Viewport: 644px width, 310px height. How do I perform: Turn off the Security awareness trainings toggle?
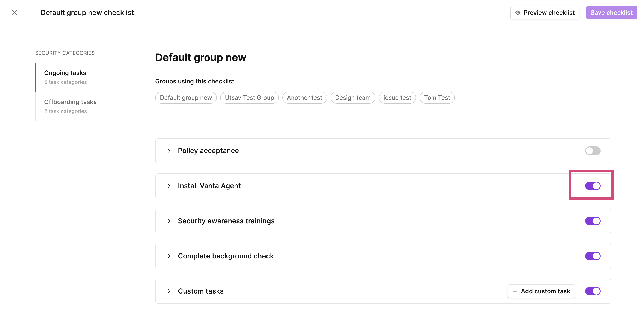point(593,221)
